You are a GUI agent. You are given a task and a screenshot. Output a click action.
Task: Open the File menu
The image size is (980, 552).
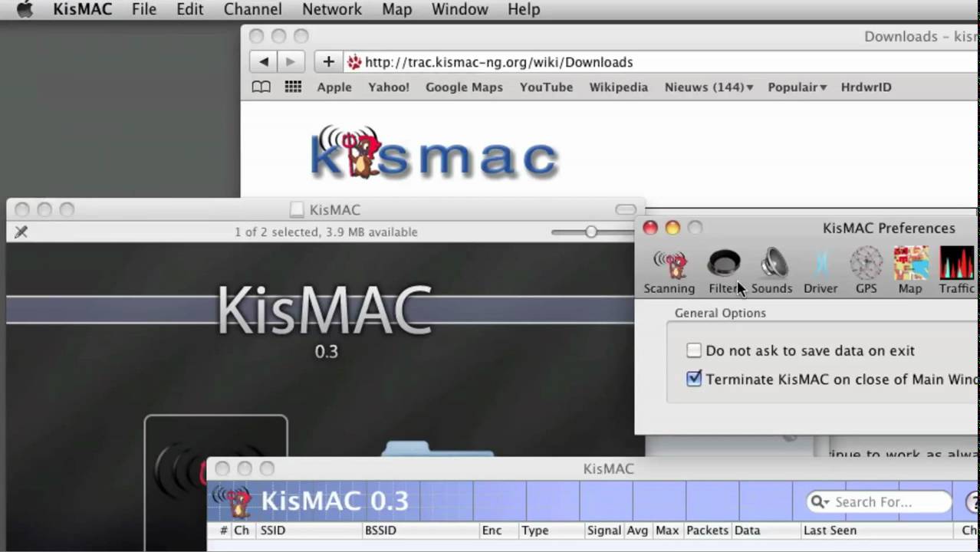pos(143,9)
